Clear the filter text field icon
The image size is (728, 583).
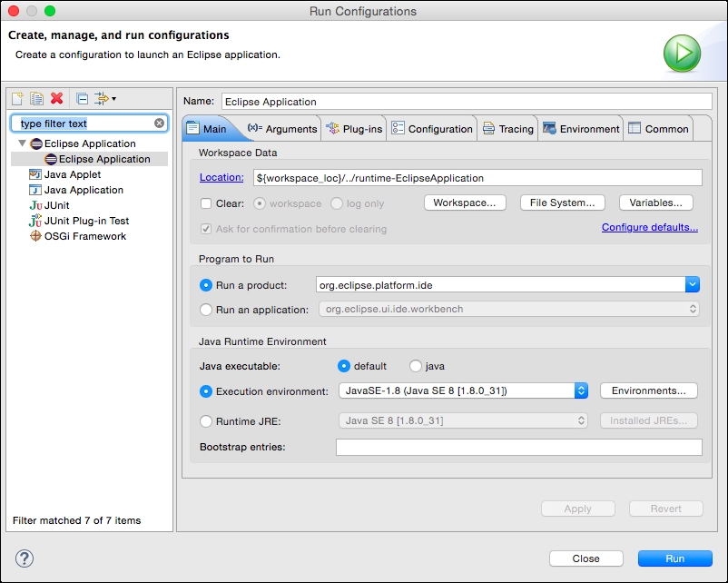point(160,123)
